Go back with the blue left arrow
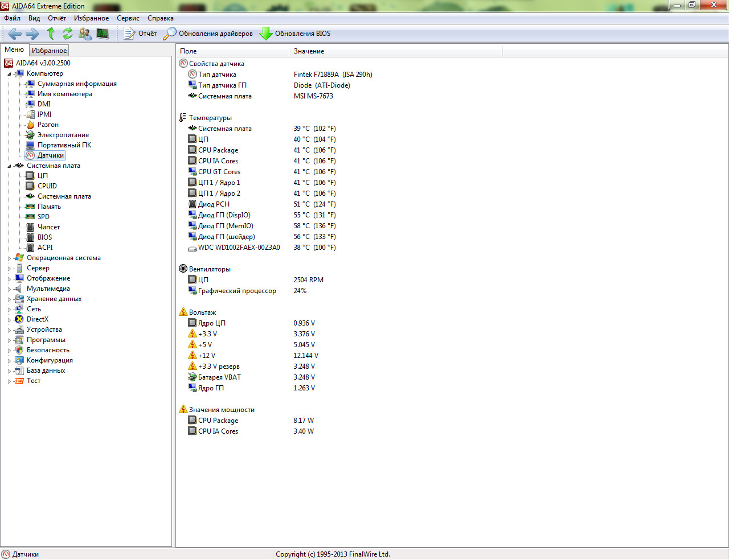Image resolution: width=729 pixels, height=560 pixels. click(15, 34)
